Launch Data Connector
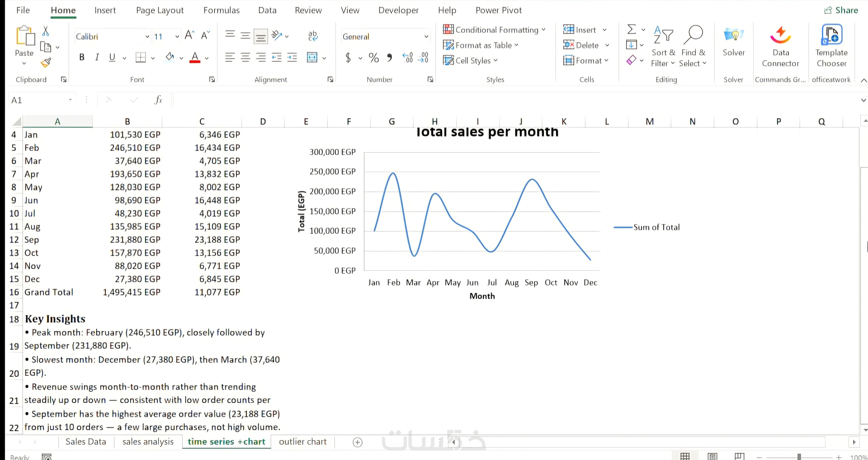The height and width of the screenshot is (460, 868). pos(780,46)
